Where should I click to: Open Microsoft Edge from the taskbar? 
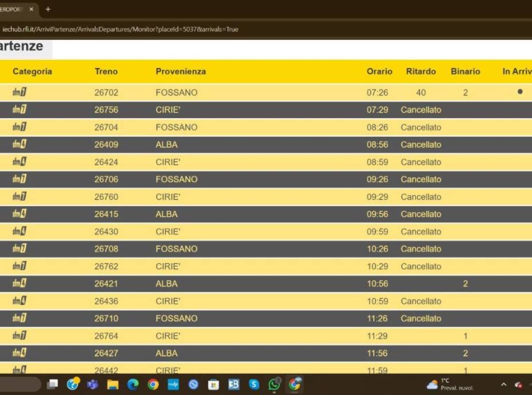click(x=133, y=384)
